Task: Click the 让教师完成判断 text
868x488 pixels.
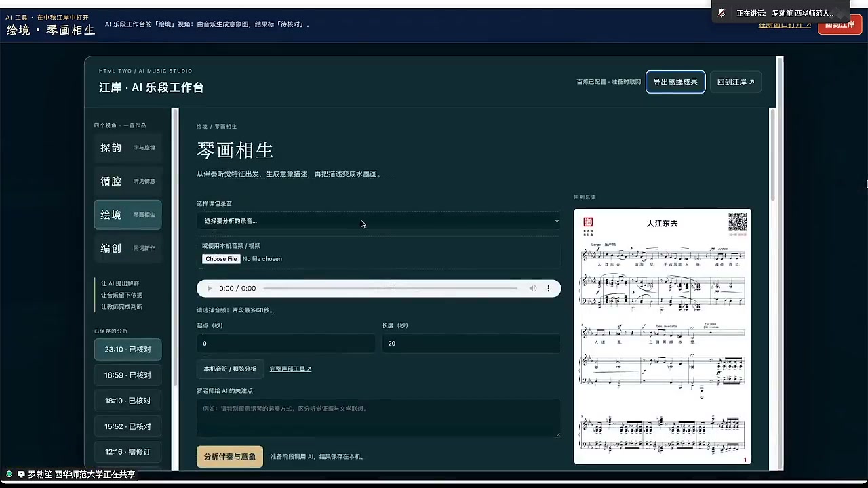Action: 121,306
